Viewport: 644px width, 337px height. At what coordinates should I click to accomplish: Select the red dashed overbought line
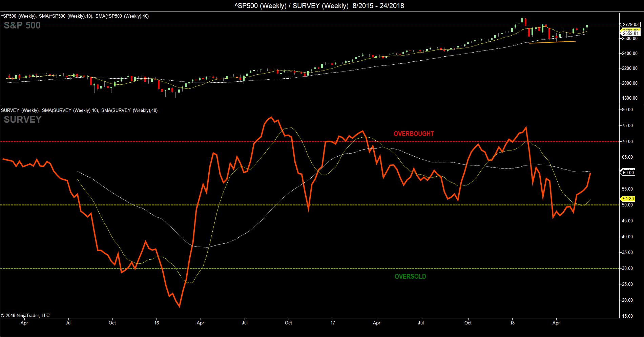pos(310,141)
